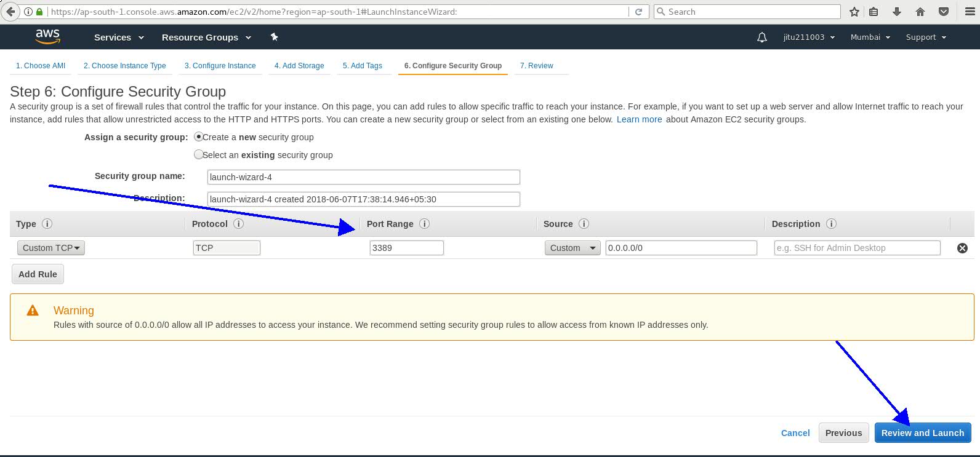Image resolution: width=980 pixels, height=457 pixels.
Task: Show info tooltip next to Type column
Action: (47, 224)
